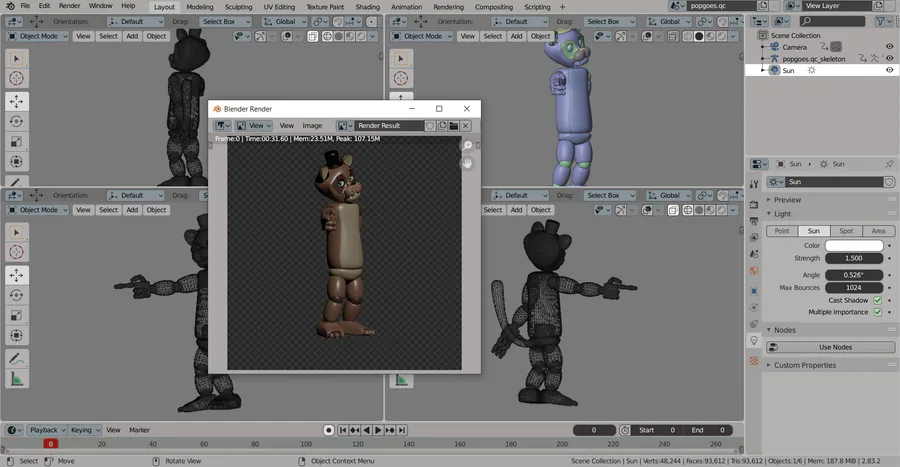
Task: Toggle the Sun data fake user shield
Action: click(x=889, y=182)
